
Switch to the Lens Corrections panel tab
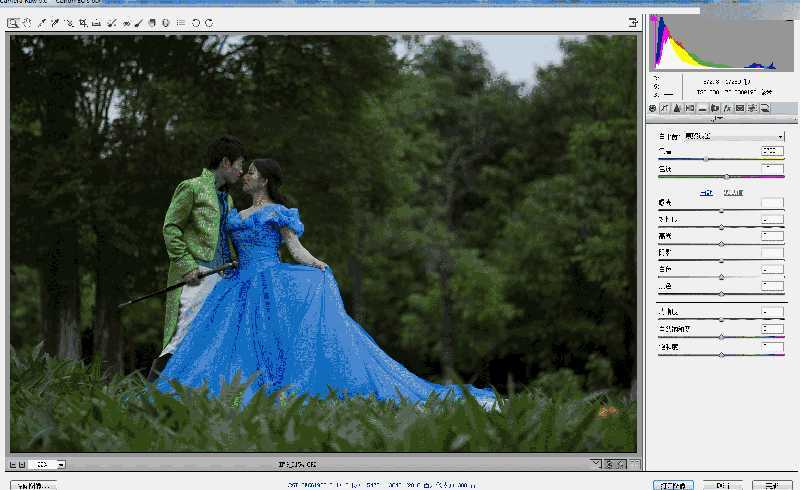pos(715,108)
